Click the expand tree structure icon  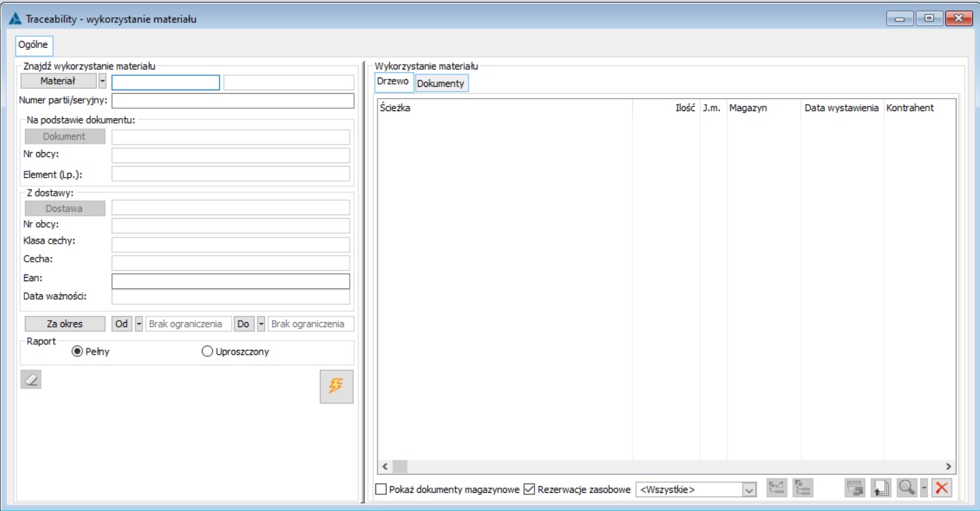click(803, 488)
